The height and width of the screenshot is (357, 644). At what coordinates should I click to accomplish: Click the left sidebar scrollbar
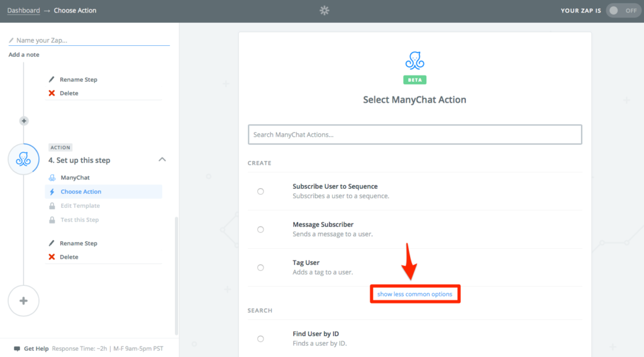[x=177, y=276]
